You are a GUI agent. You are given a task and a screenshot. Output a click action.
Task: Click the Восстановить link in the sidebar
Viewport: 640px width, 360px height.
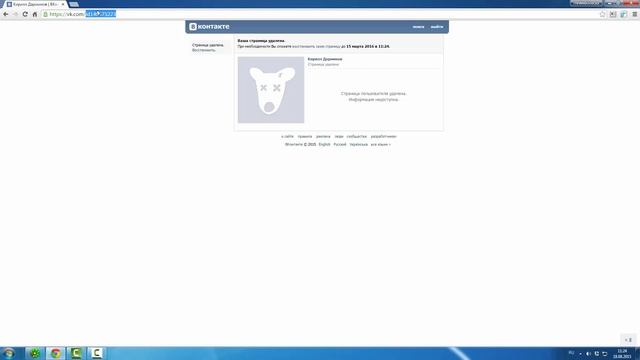(x=204, y=50)
